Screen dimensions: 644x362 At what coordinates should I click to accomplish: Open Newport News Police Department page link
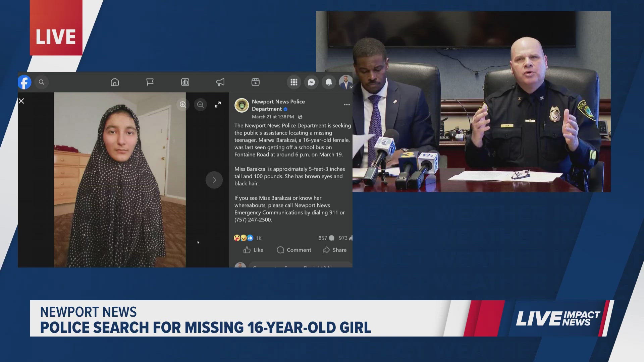pyautogui.click(x=278, y=105)
